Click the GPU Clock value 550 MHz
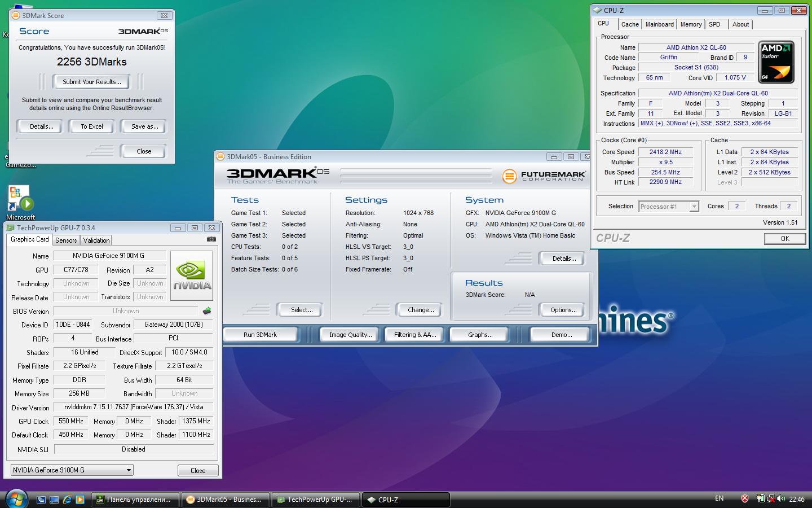The width and height of the screenshot is (812, 508). coord(71,421)
